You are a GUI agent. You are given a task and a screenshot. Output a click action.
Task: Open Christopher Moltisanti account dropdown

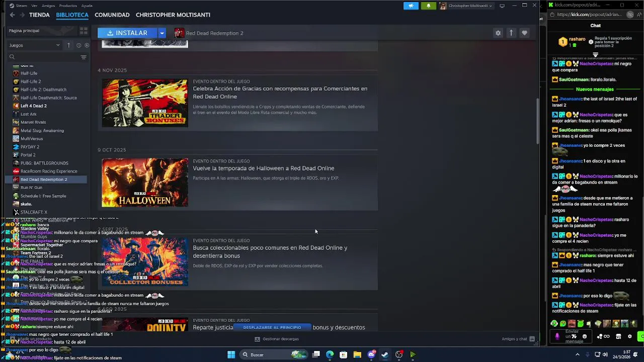466,6
